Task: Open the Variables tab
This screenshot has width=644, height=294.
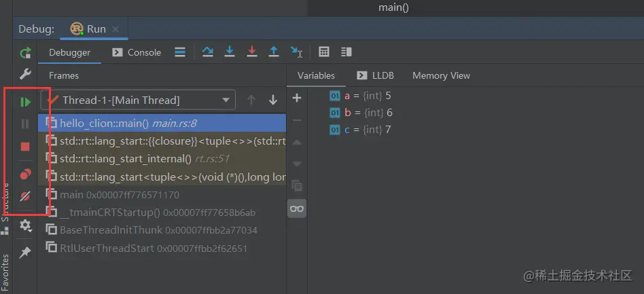Action: [317, 75]
